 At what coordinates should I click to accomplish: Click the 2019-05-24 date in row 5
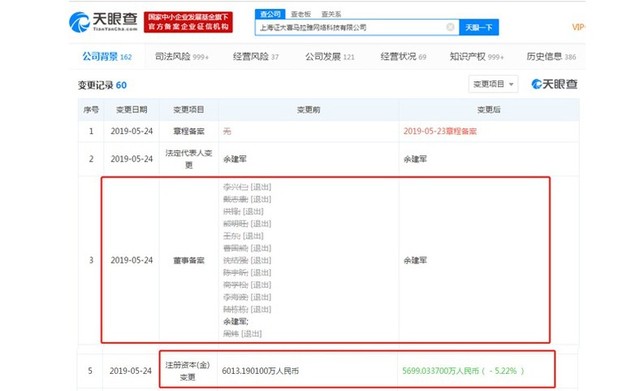click(x=131, y=371)
